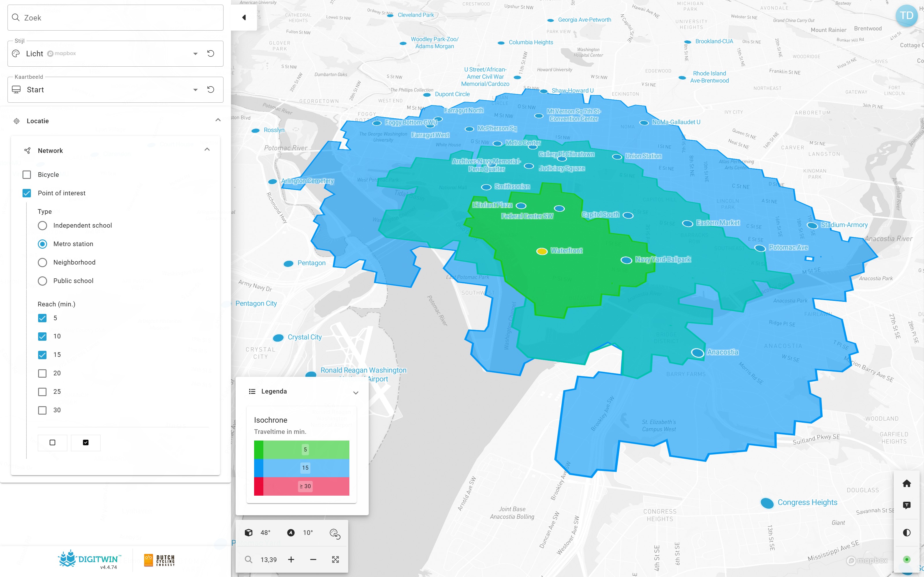Click the map text label icon

pos(906,505)
